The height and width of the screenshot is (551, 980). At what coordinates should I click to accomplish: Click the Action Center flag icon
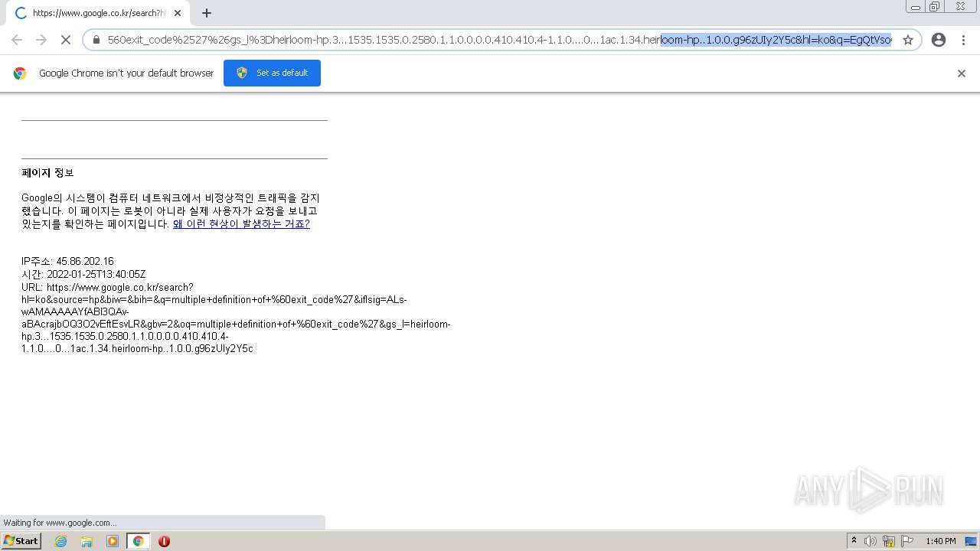pos(908,541)
